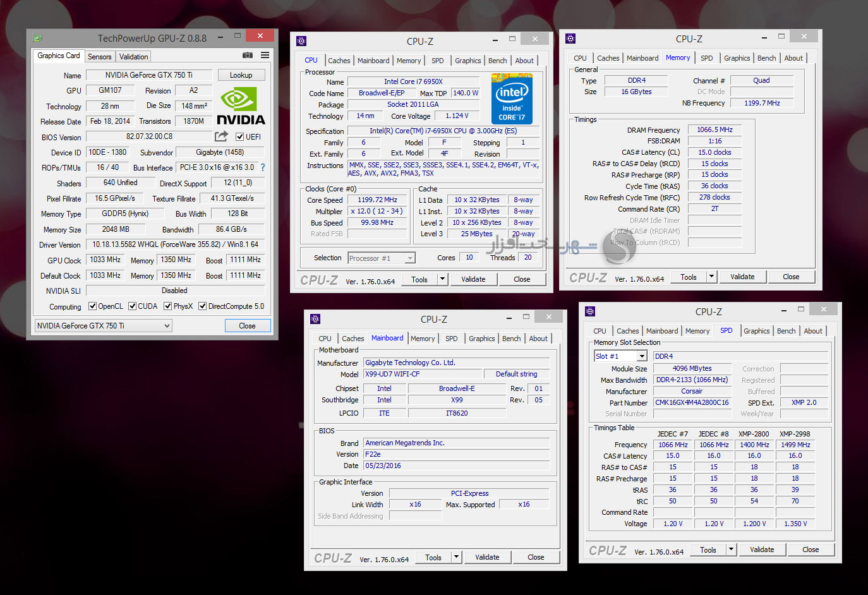Image resolution: width=868 pixels, height=595 pixels.
Task: Click the GPU-Z title bar app icon
Action: point(38,38)
